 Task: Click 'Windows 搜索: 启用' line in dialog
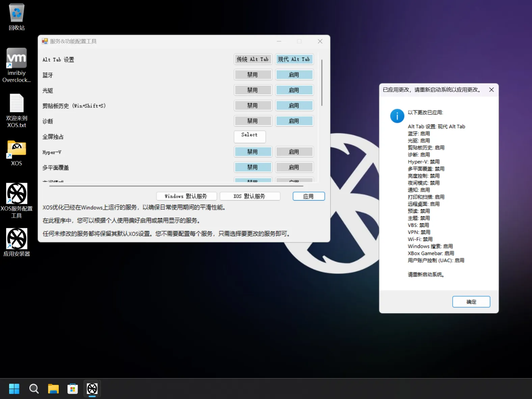point(430,246)
